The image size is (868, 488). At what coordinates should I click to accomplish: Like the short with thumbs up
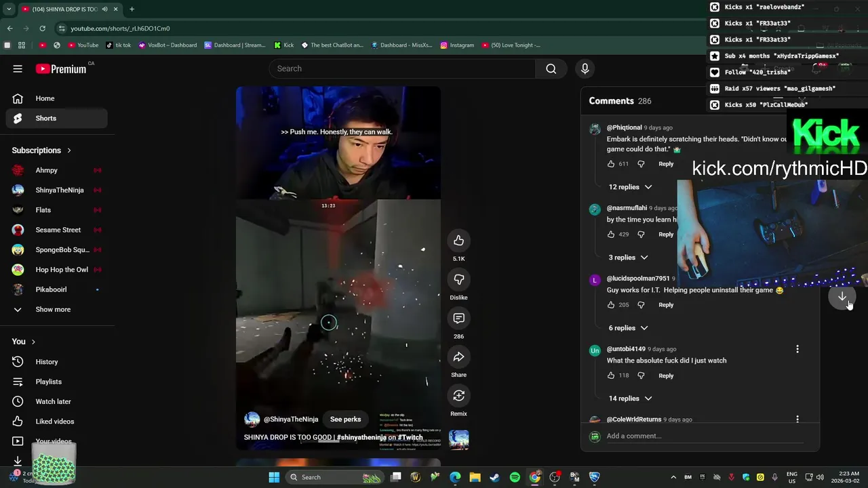458,241
